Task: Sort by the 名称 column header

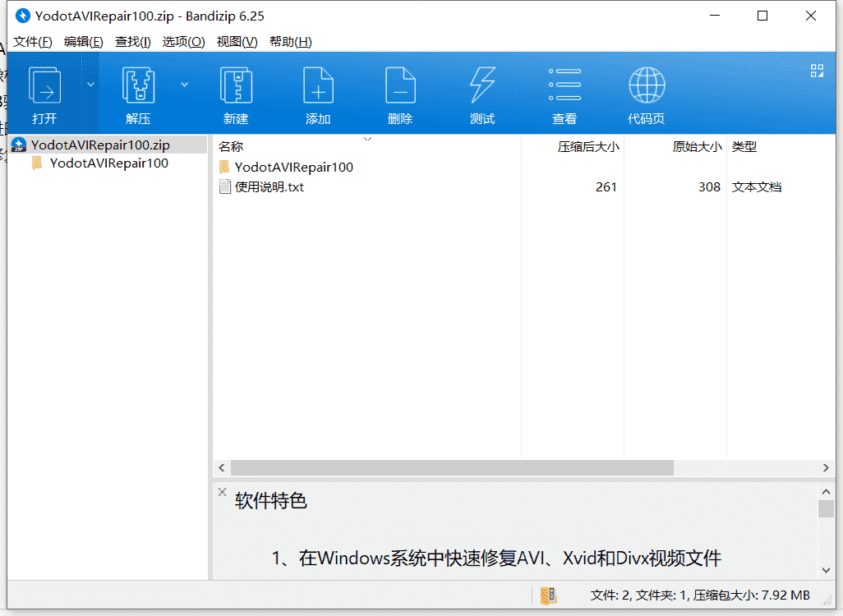Action: [231, 147]
